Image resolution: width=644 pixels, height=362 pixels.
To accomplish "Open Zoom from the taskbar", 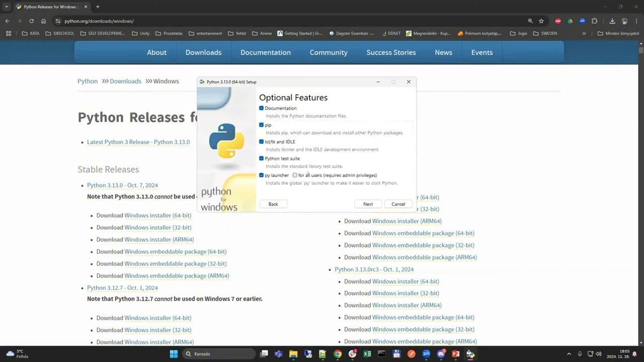I will [x=426, y=354].
